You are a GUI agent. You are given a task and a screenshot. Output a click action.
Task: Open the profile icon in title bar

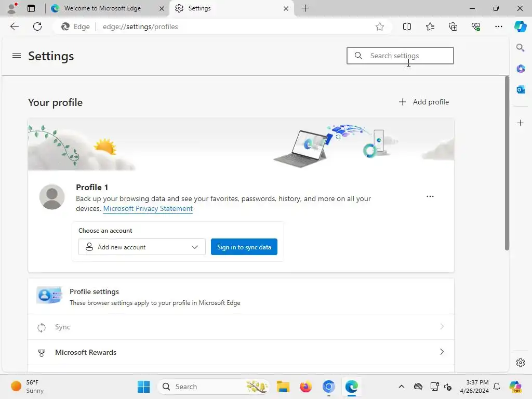12,8
